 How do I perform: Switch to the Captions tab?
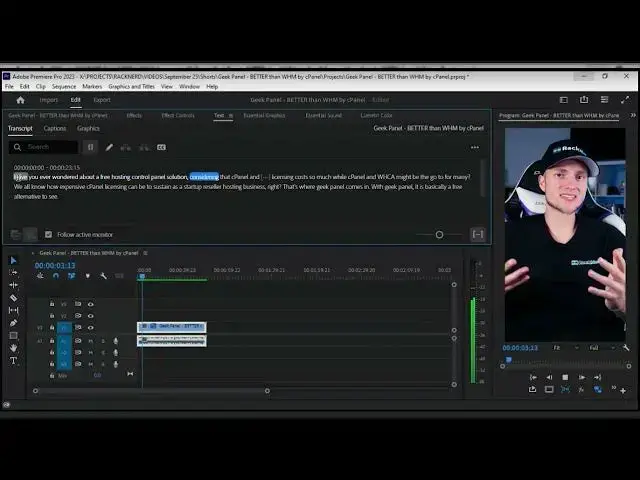(x=55, y=128)
